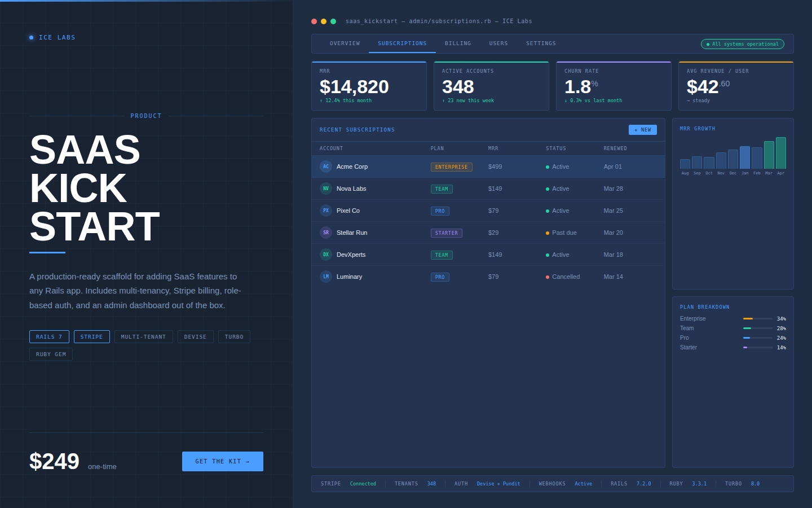The width and height of the screenshot is (812, 508).
Task: Select the Luminary LM avatar
Action: [326, 277]
